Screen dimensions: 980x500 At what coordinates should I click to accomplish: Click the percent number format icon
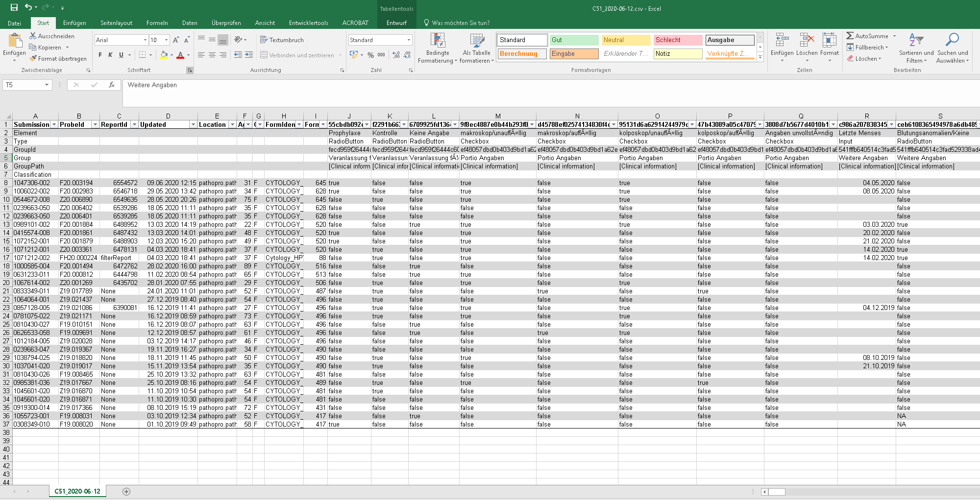(370, 55)
